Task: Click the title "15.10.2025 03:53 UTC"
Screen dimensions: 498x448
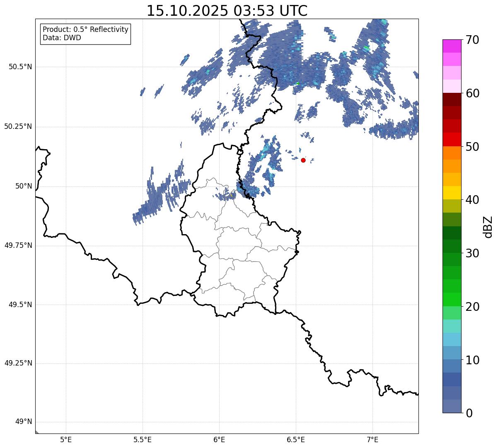Action: (227, 11)
